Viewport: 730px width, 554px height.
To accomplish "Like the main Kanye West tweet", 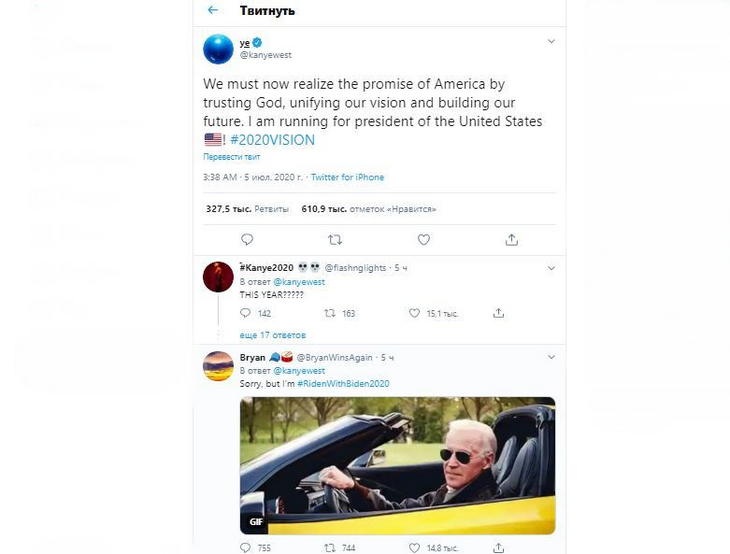I will 424,240.
